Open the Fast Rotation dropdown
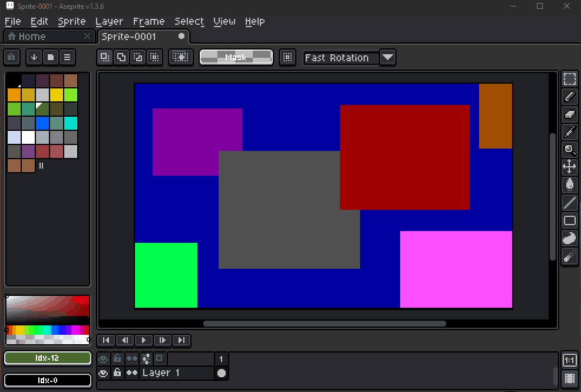Viewport: 581px width, 392px height. 387,57
